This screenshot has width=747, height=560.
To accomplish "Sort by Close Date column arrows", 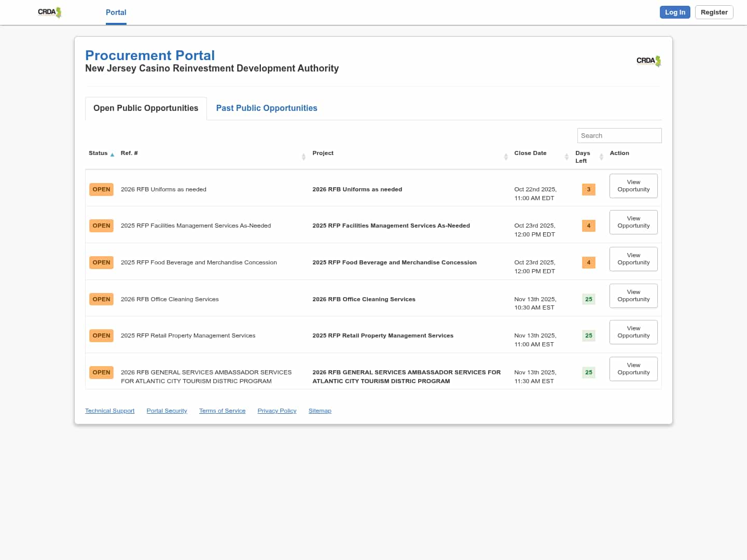I will [x=566, y=157].
